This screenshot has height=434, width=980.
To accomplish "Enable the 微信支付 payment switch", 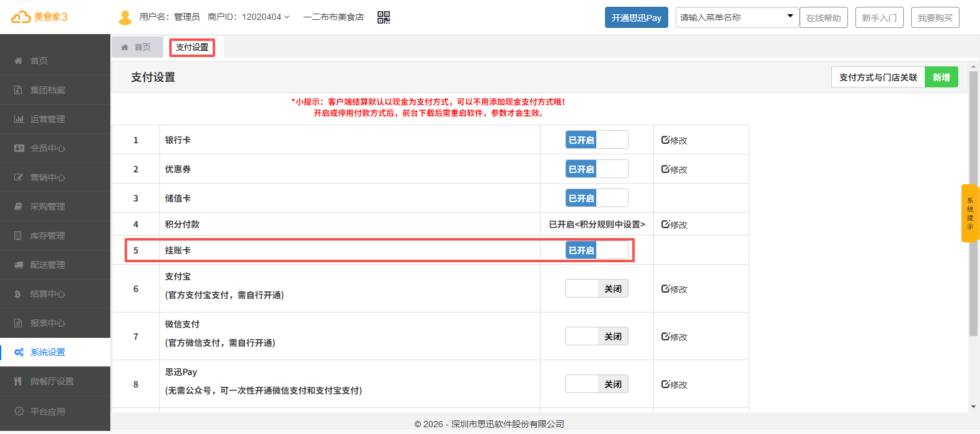I will tap(596, 337).
